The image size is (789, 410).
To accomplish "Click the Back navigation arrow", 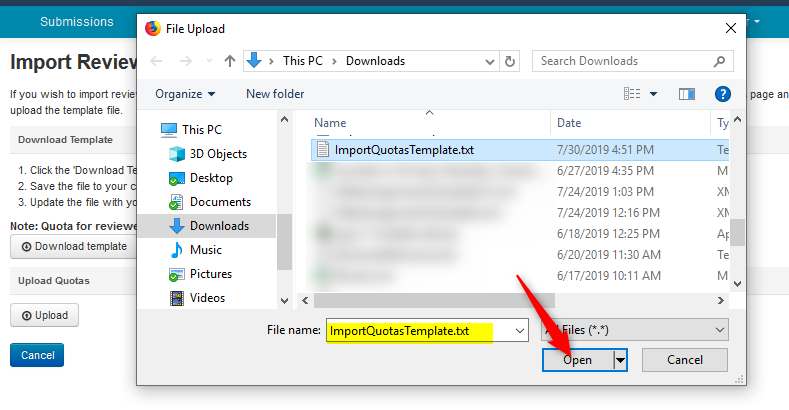I will [x=156, y=61].
